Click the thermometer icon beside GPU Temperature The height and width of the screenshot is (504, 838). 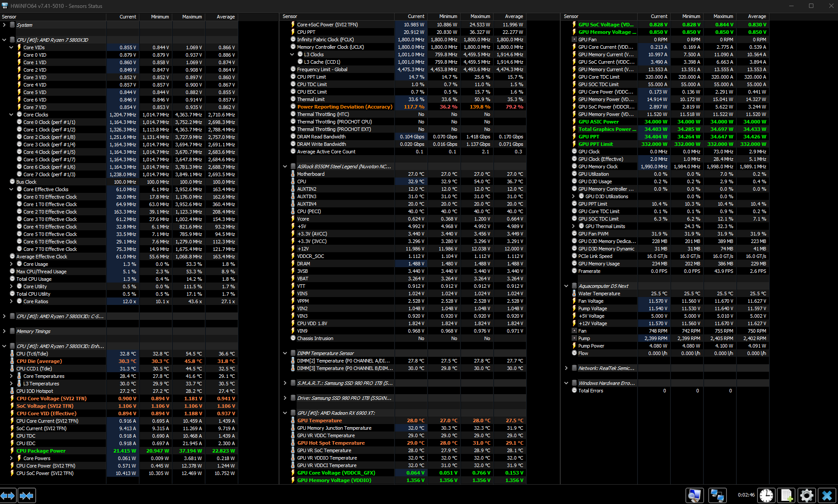[x=293, y=421]
